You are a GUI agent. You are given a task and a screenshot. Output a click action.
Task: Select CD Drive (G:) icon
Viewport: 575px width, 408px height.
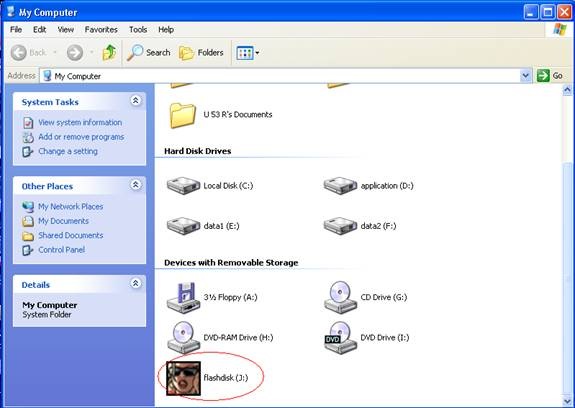coord(340,298)
